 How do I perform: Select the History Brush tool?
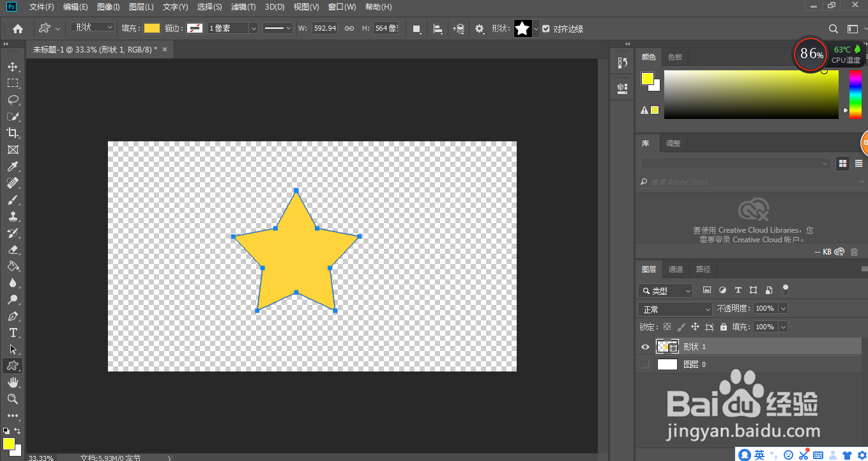click(x=13, y=233)
